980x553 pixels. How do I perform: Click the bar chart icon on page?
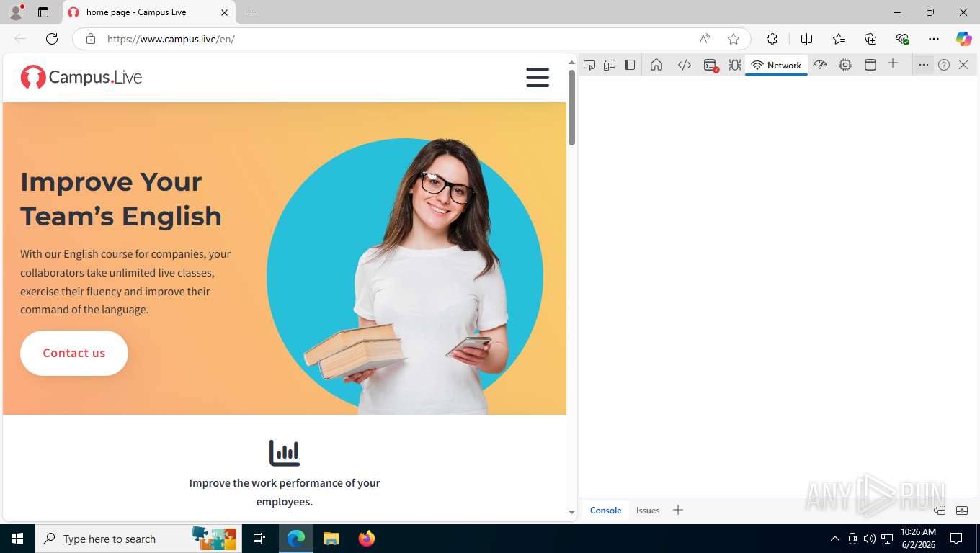(x=285, y=453)
